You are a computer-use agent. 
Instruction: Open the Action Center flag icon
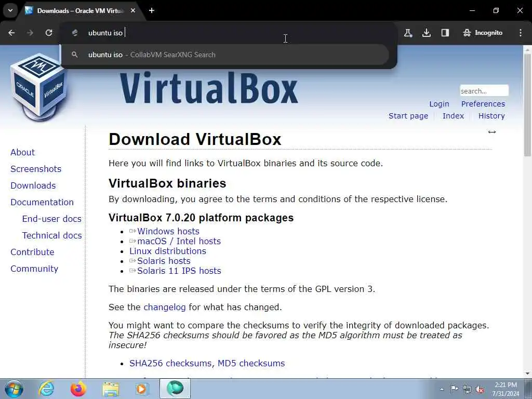[x=454, y=389]
